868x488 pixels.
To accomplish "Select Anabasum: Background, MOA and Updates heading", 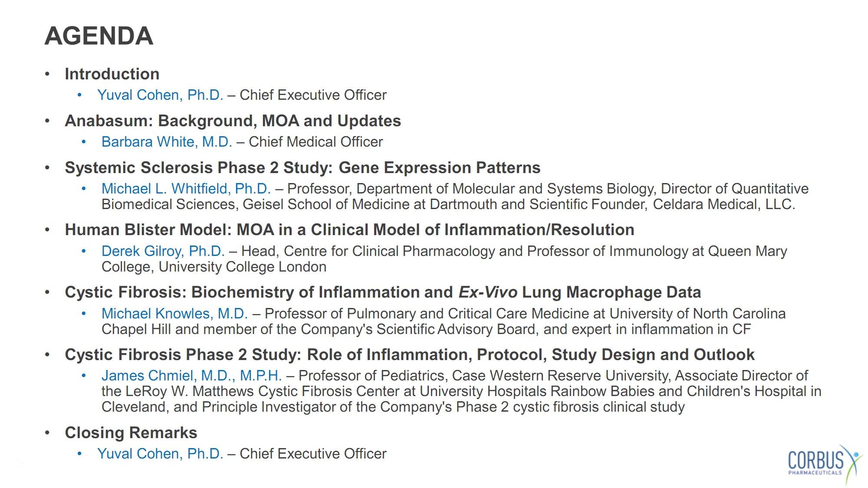I will tap(233, 121).
